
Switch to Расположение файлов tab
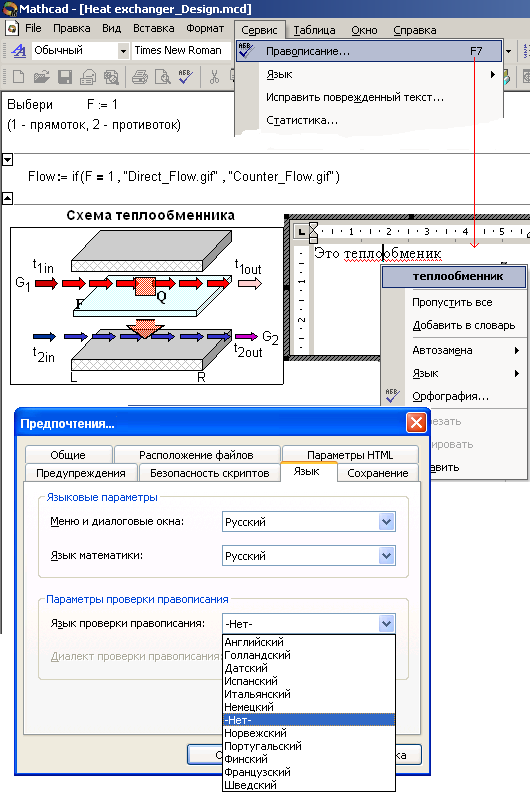pos(196,455)
